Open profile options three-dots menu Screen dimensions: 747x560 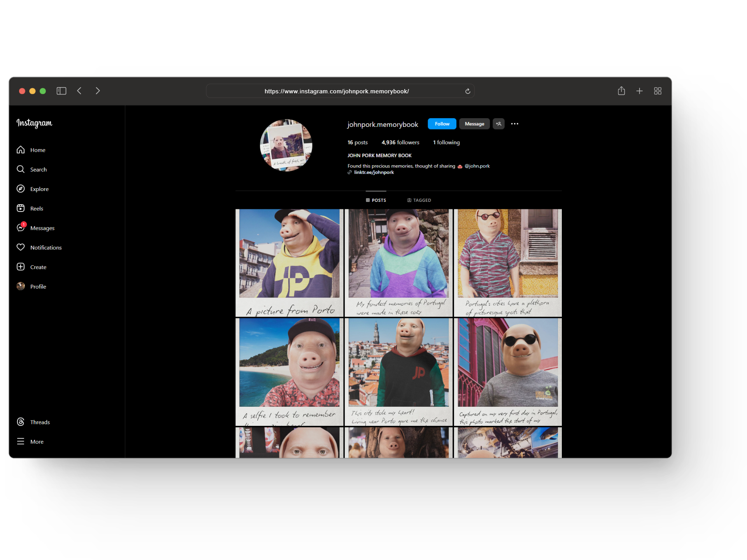[514, 124]
